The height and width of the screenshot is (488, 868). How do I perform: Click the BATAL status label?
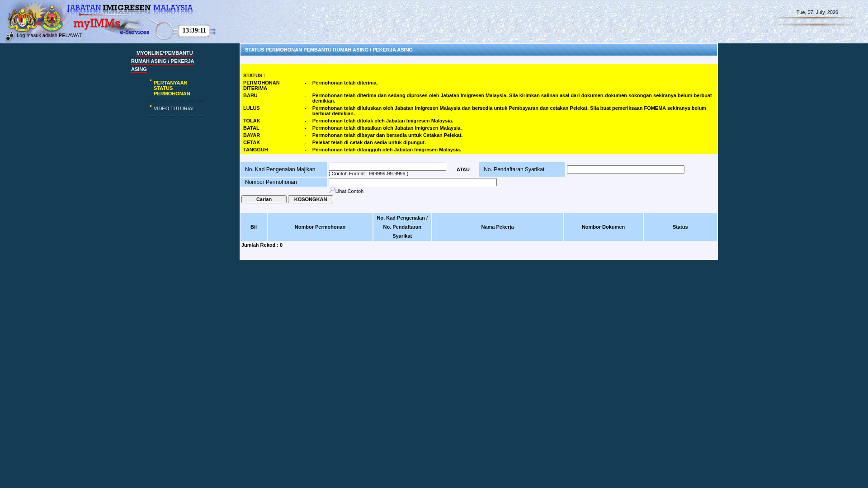click(x=251, y=128)
